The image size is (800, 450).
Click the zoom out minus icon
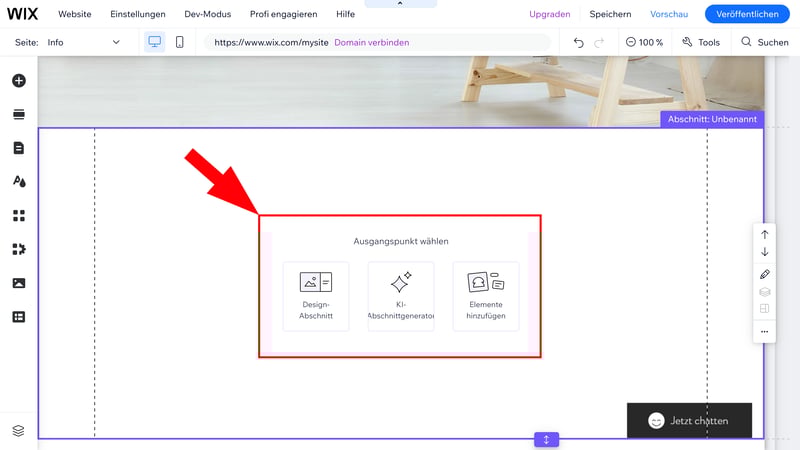click(x=631, y=42)
